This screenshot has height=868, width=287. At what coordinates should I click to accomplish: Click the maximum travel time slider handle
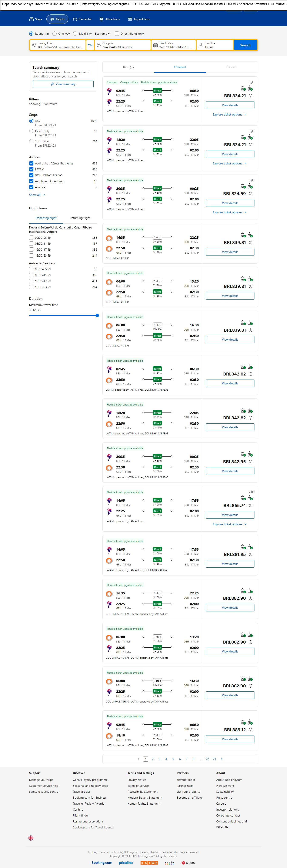point(97,316)
